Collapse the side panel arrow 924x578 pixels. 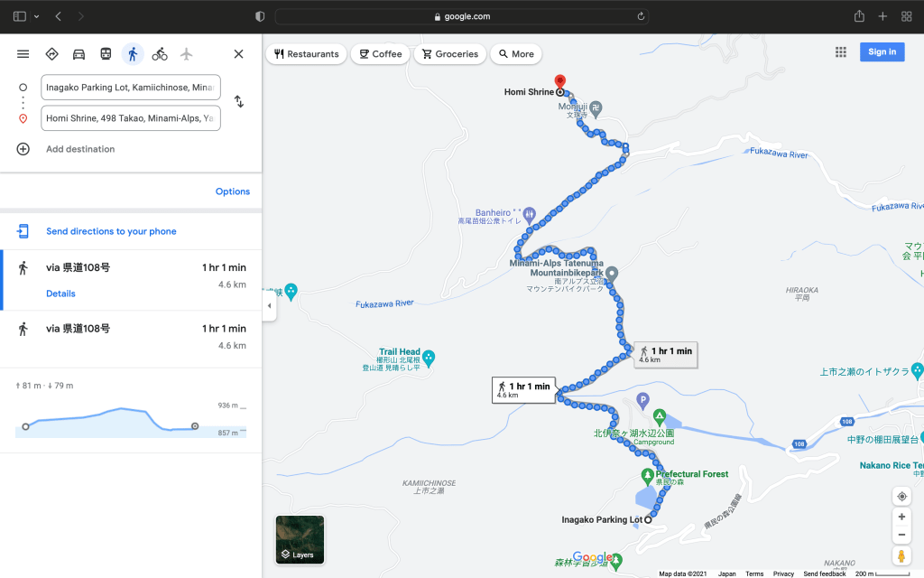click(268, 306)
